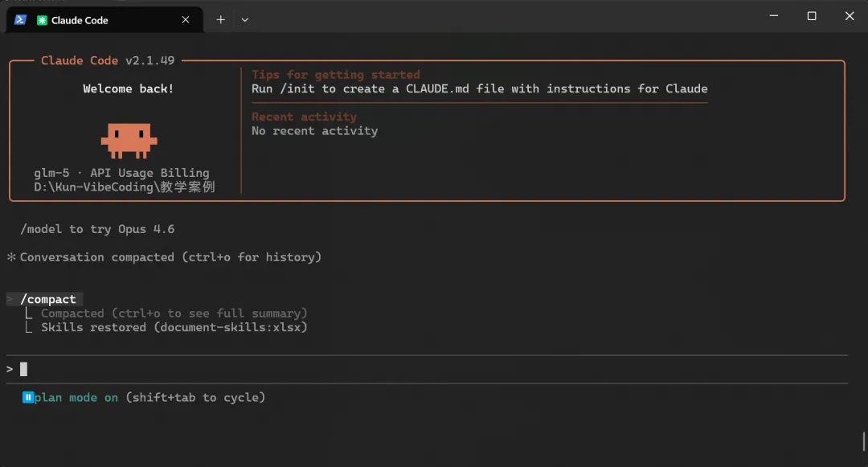The image size is (868, 467).
Task: Open a new terminal tab with plus
Action: coord(221,20)
